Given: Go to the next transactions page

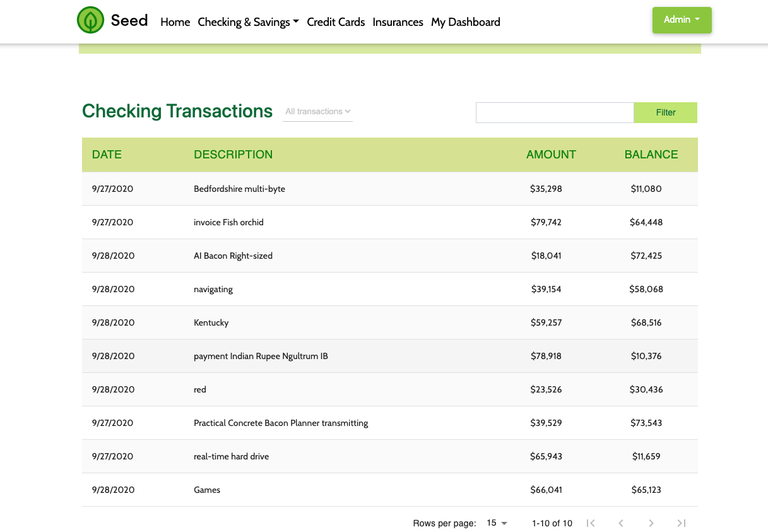Looking at the screenshot, I should (x=651, y=523).
